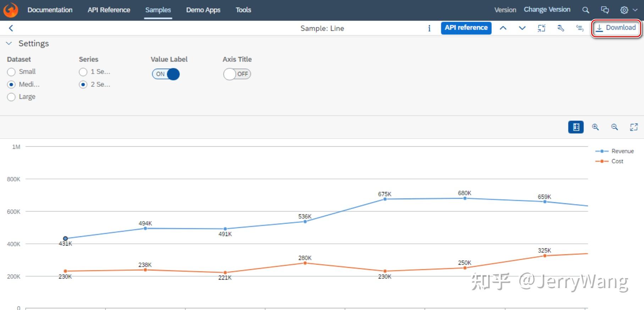644x310 pixels.
Task: Select the Large dataset radio button
Action: [11, 97]
